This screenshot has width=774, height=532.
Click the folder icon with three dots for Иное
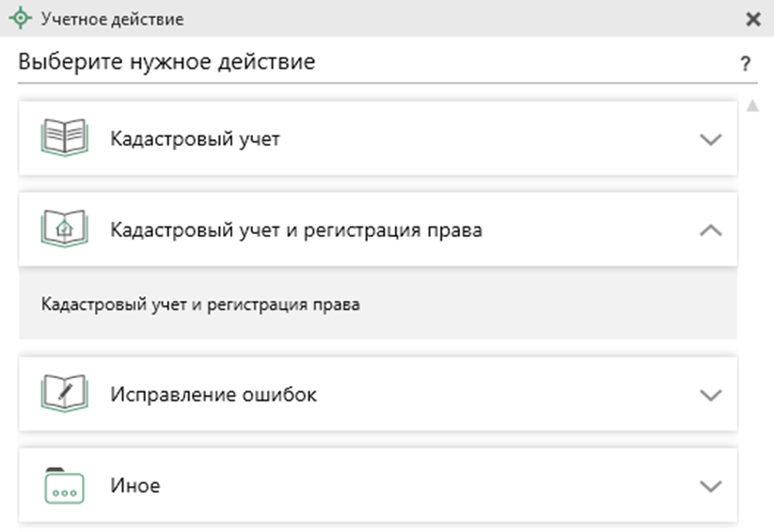coord(65,485)
